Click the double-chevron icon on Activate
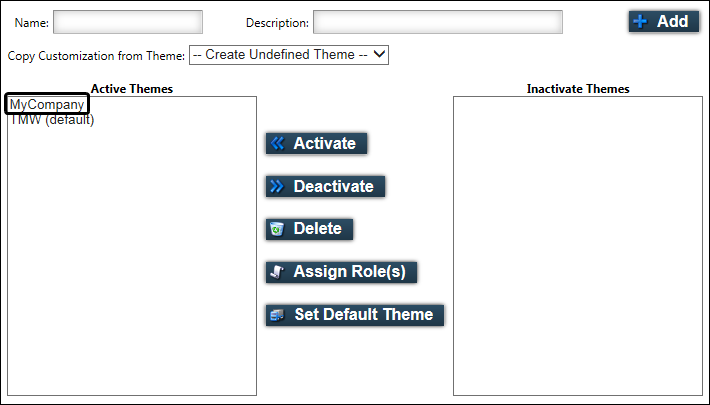The height and width of the screenshot is (405, 710). [278, 144]
